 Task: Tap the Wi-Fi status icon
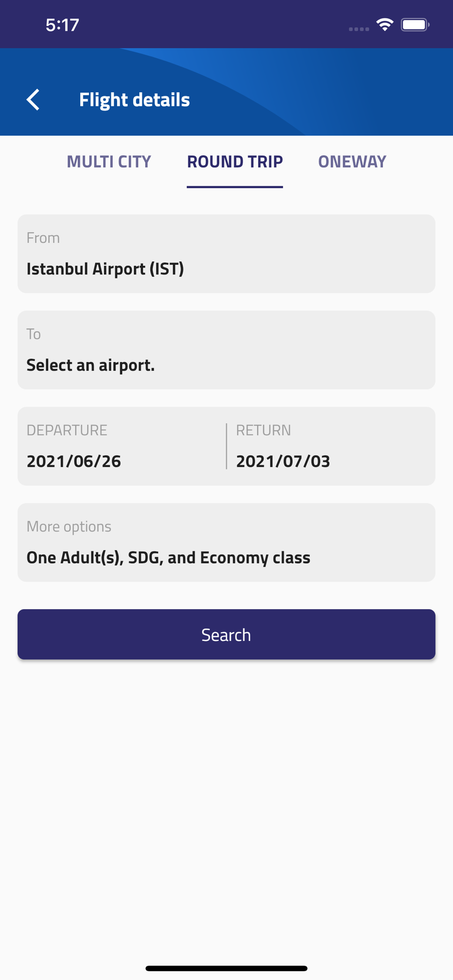pos(385,24)
